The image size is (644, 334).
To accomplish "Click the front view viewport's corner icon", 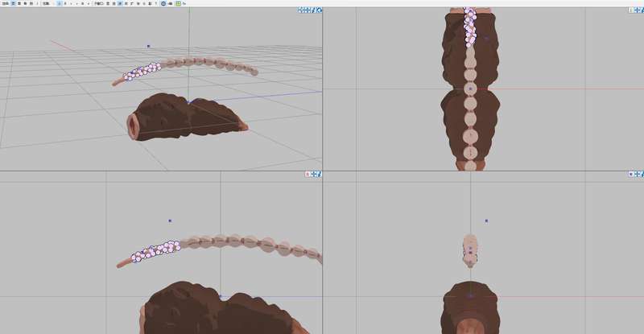I will 636,174.
